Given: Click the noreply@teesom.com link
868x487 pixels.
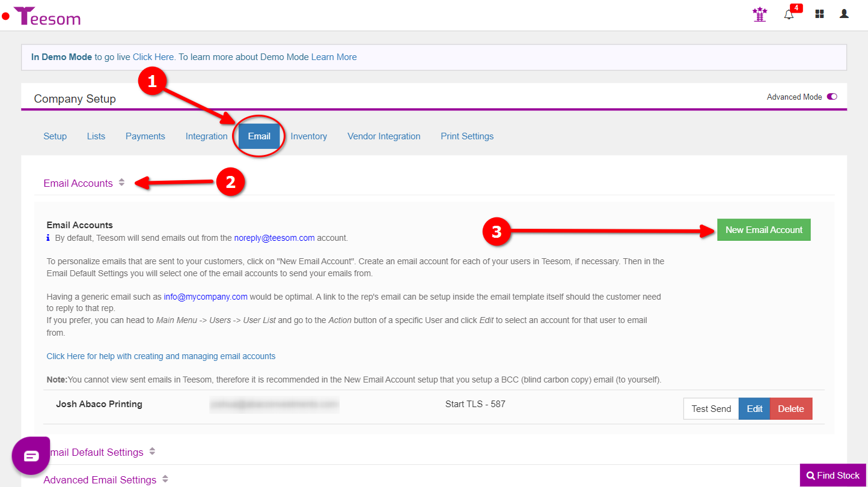Looking at the screenshot, I should pos(275,238).
